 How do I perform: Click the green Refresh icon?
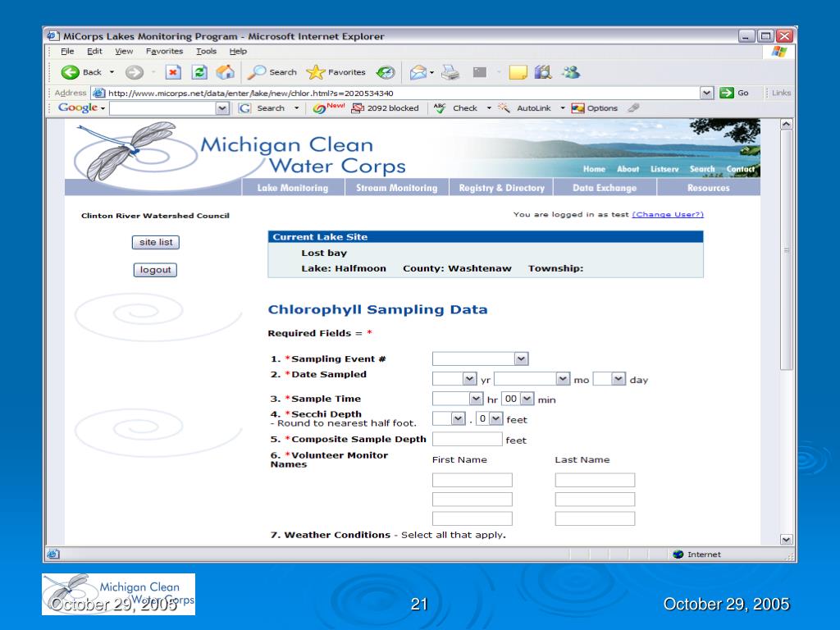point(199,72)
